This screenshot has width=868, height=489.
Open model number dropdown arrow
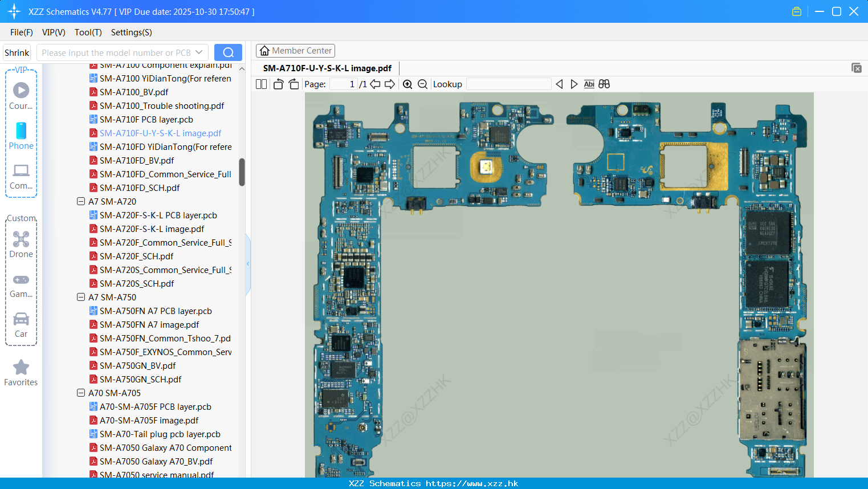199,52
